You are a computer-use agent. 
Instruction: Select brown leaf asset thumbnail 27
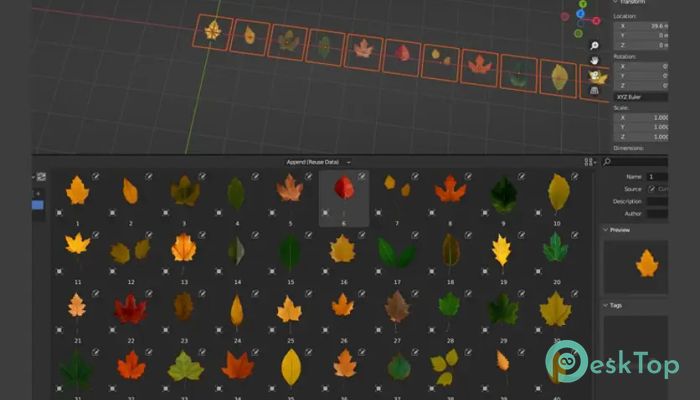(x=397, y=306)
